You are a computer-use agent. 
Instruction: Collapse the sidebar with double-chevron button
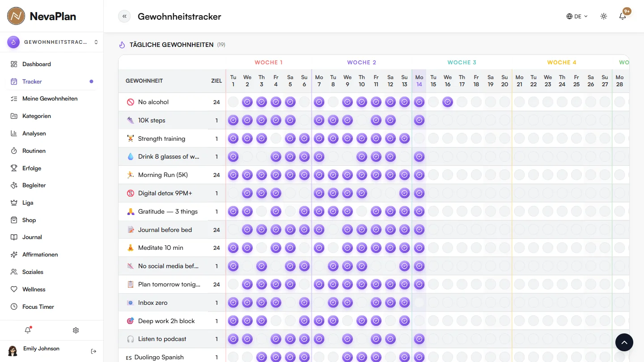(124, 17)
